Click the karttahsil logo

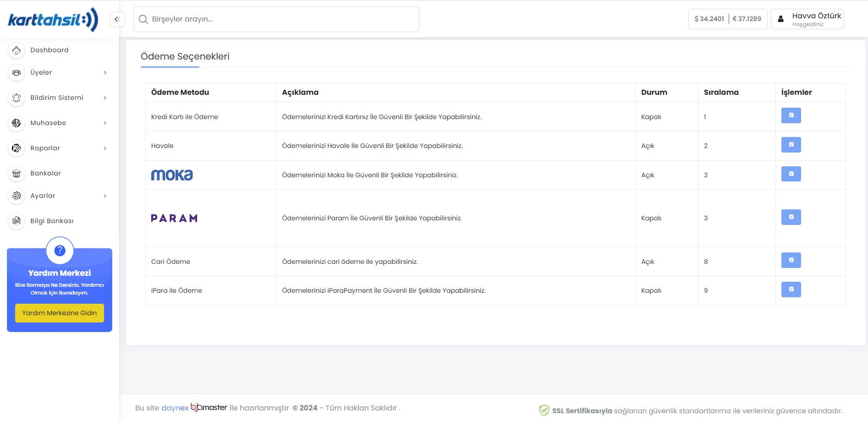click(x=53, y=19)
